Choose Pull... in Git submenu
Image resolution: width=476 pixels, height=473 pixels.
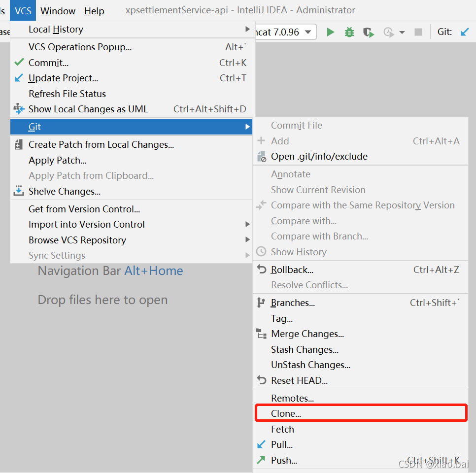tap(360, 445)
